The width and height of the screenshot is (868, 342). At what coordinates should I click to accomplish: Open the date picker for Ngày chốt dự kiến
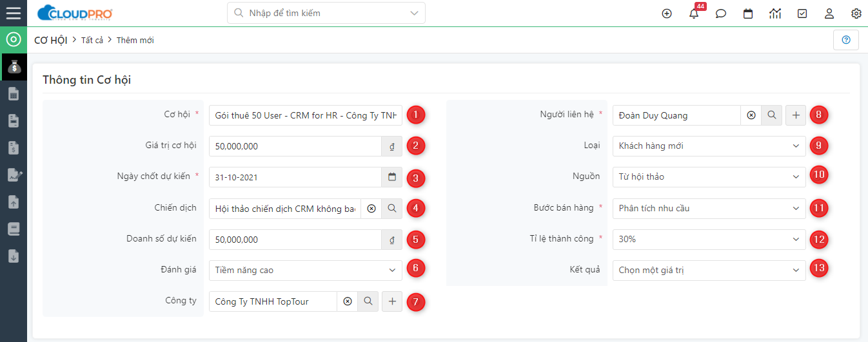392,177
